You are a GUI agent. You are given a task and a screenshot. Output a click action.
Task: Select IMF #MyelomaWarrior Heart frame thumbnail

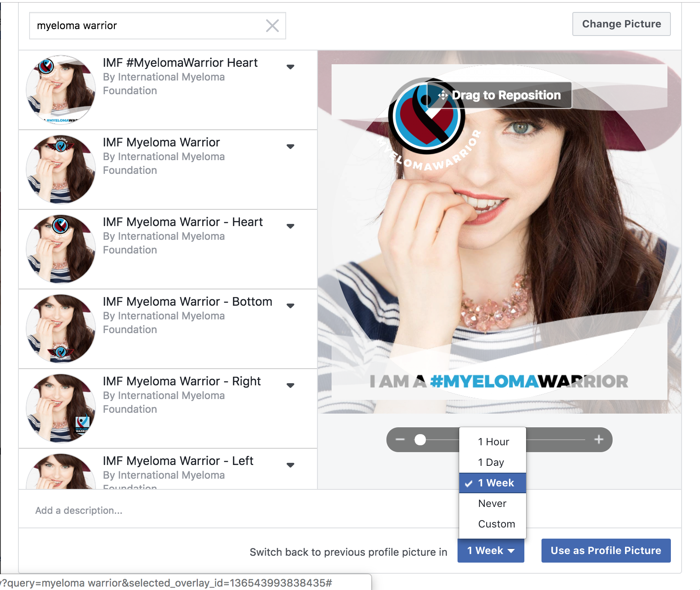click(61, 90)
